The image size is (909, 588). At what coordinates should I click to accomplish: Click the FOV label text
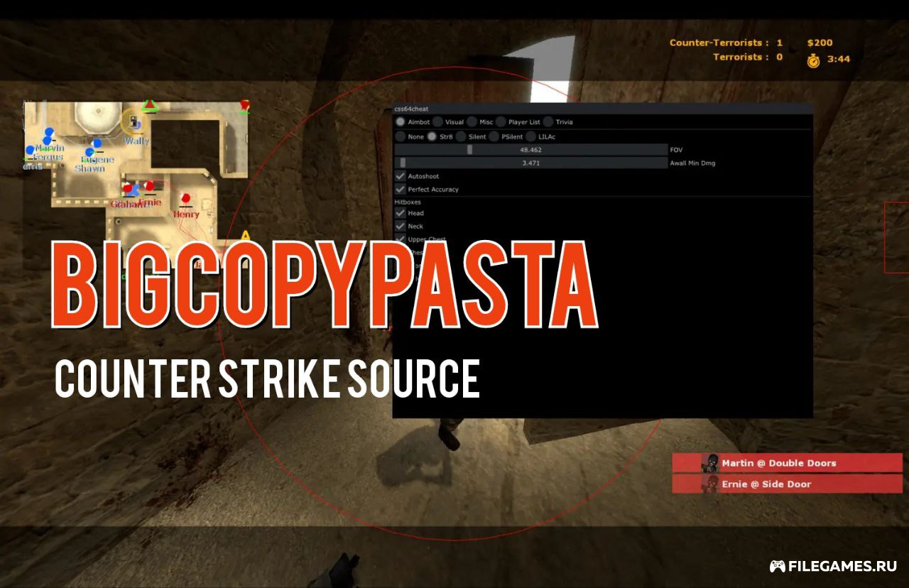[676, 150]
